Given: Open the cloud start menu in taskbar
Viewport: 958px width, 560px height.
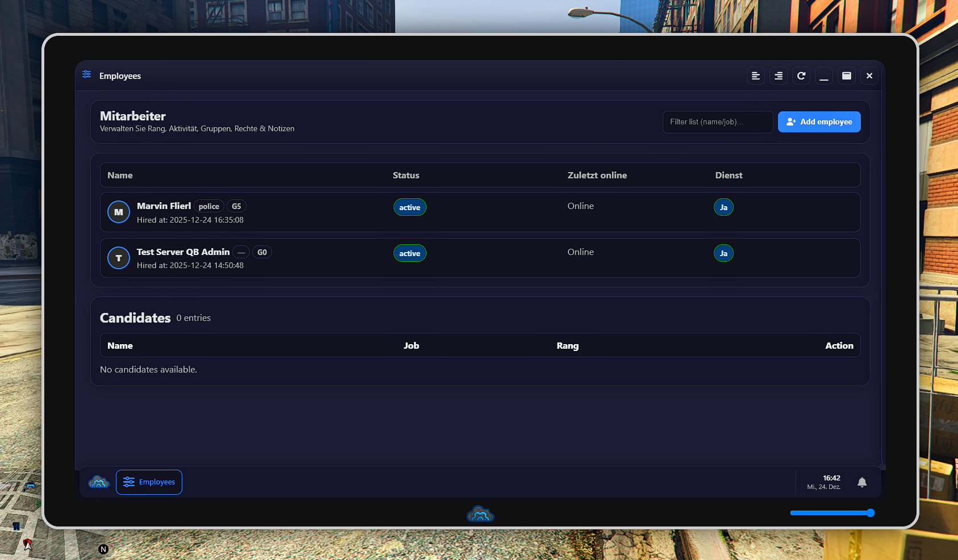Looking at the screenshot, I should coord(99,482).
